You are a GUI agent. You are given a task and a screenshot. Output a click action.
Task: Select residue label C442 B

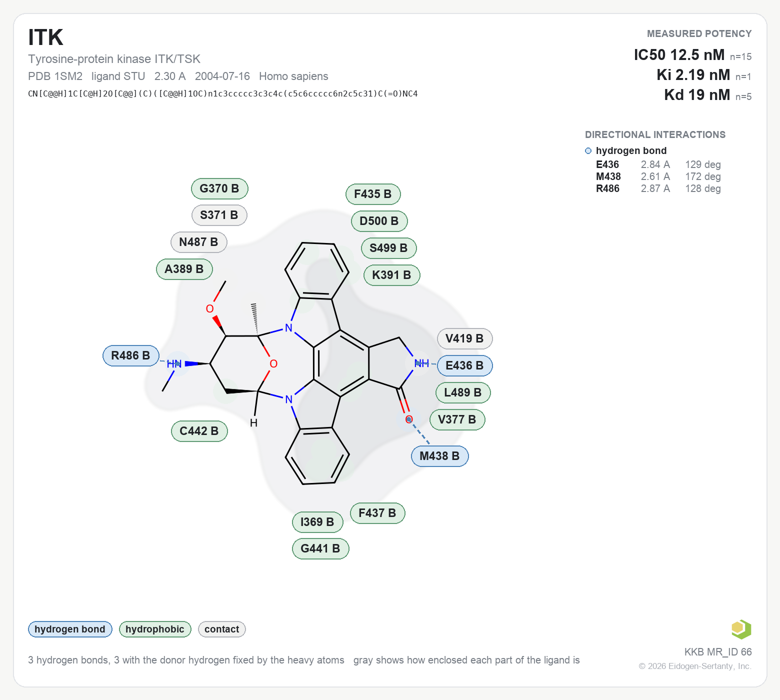coord(199,431)
